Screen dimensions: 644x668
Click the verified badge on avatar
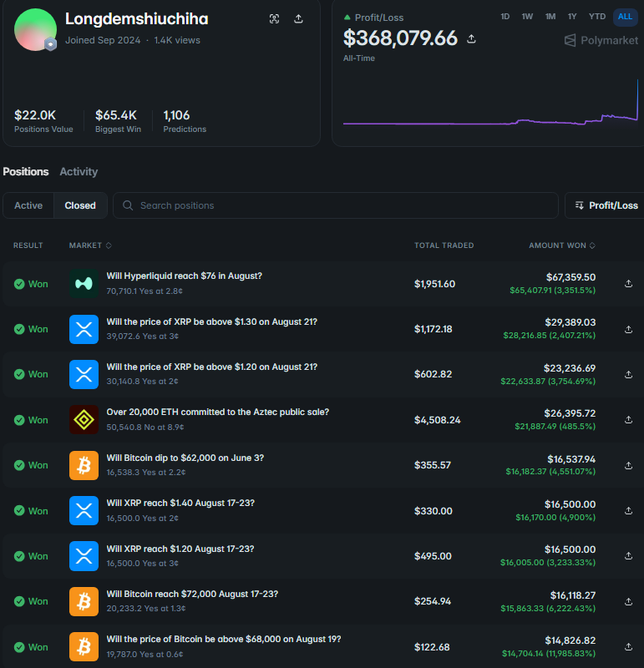click(51, 44)
